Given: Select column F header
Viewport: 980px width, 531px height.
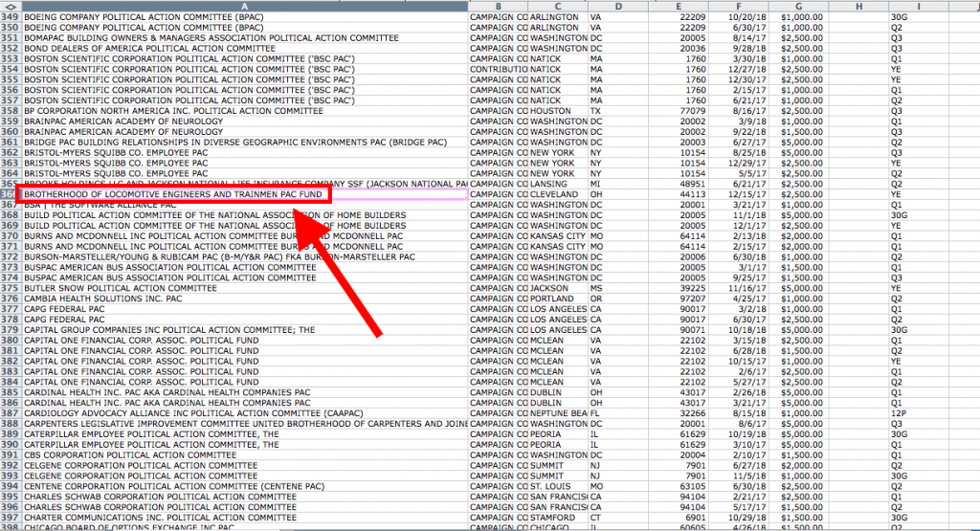Looking at the screenshot, I should (x=738, y=7).
